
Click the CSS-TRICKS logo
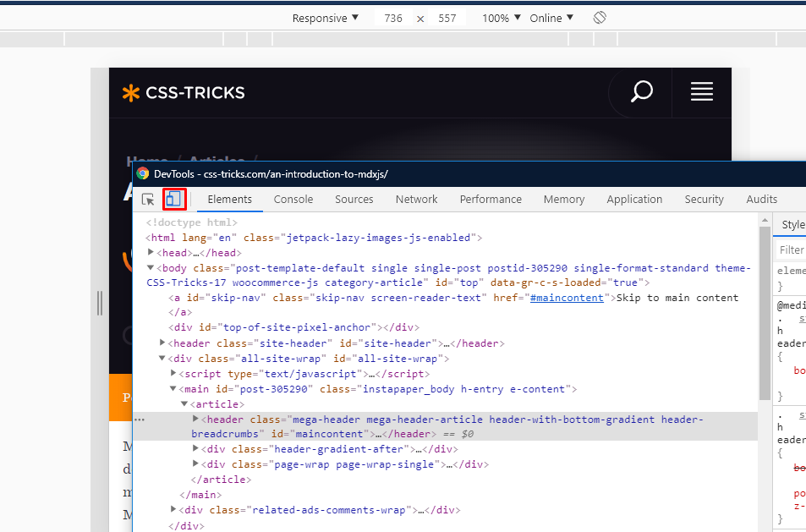pos(184,93)
